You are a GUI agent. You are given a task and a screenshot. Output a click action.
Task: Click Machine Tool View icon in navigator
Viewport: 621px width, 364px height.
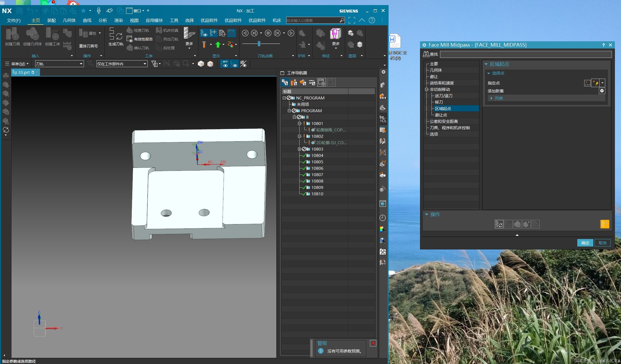pyautogui.click(x=294, y=82)
